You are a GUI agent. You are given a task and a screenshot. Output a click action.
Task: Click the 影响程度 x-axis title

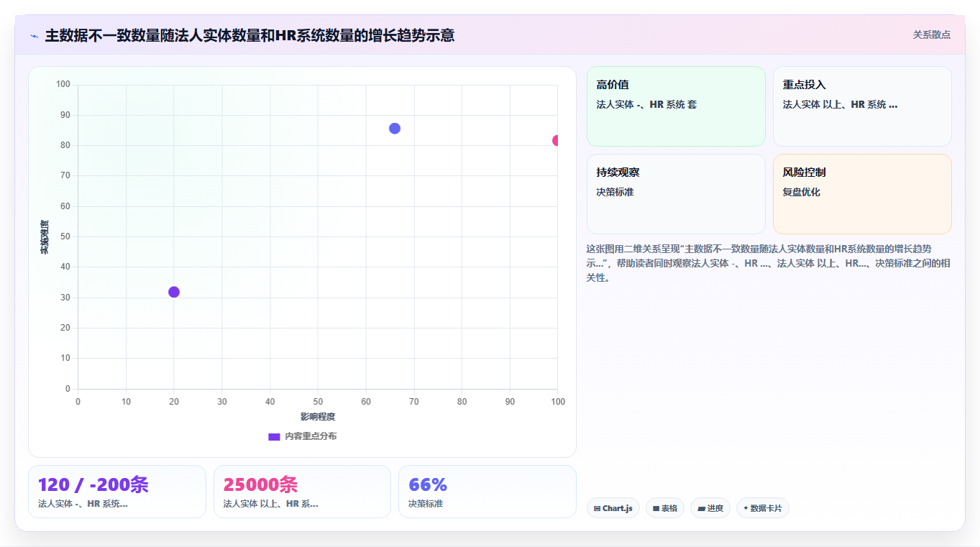pos(318,417)
